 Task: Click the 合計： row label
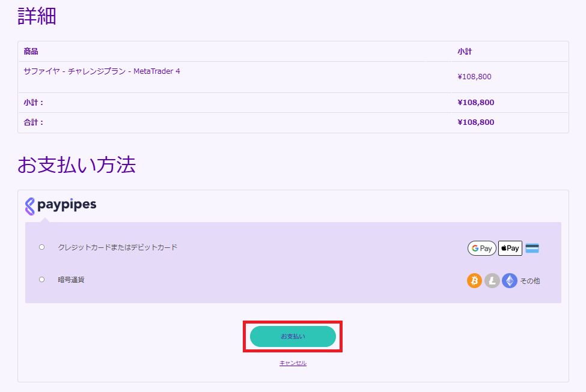[x=34, y=122]
